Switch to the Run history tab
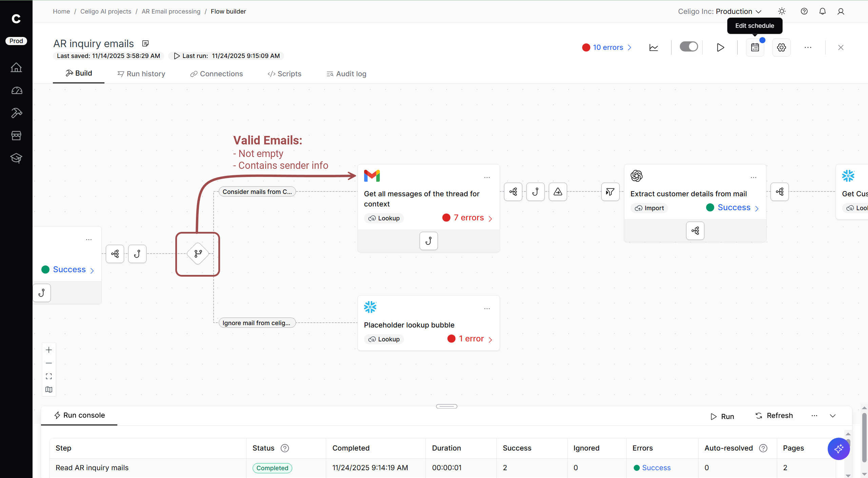Image resolution: width=868 pixels, height=478 pixels. [x=141, y=74]
